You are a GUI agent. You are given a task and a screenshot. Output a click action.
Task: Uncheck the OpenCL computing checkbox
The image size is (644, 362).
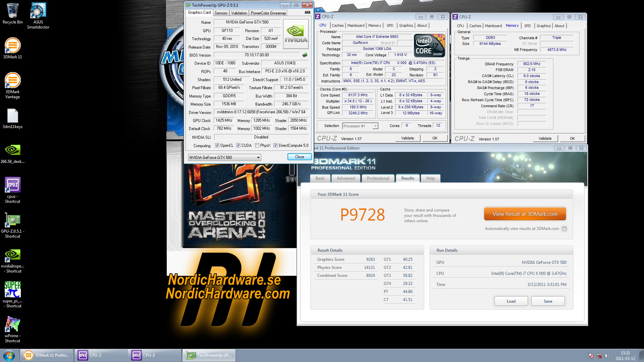pyautogui.click(x=217, y=145)
